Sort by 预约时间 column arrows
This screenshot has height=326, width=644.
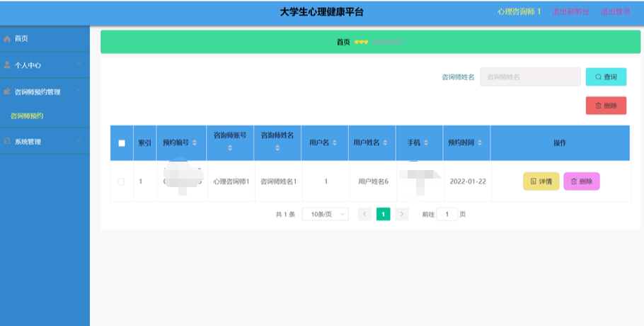pos(480,142)
